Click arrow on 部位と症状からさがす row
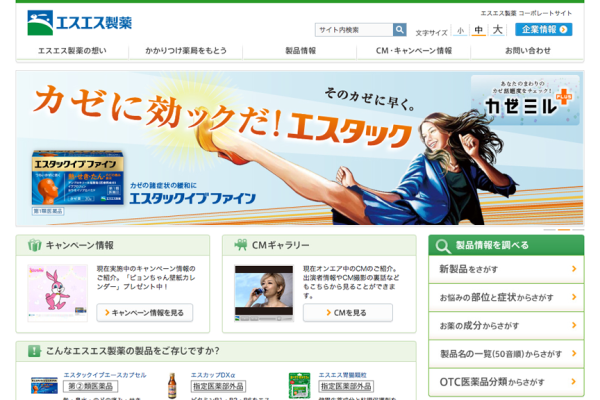This screenshot has width=600, height=400. click(574, 297)
